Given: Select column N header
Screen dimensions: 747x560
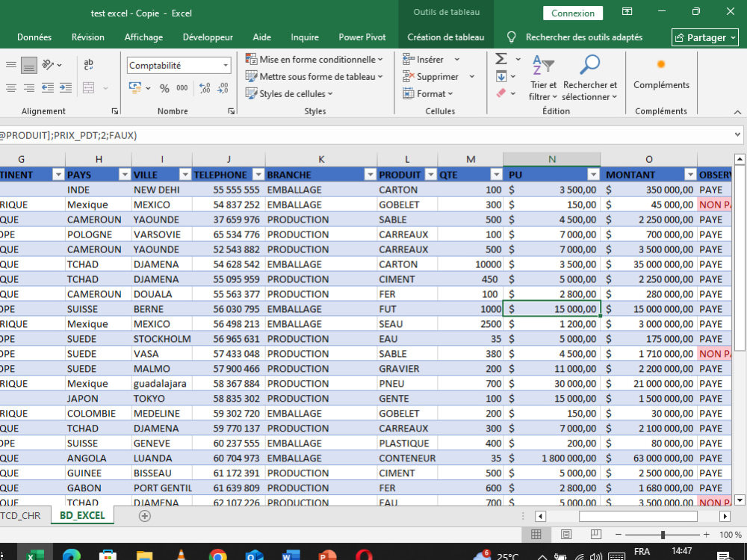Looking at the screenshot, I should coord(552,159).
